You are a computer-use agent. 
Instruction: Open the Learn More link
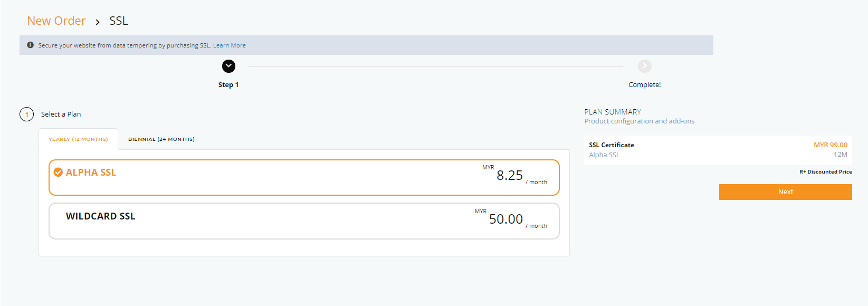230,45
